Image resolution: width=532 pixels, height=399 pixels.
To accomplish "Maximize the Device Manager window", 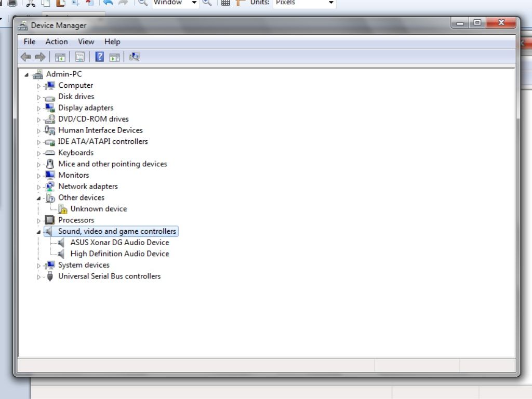I will 477,23.
